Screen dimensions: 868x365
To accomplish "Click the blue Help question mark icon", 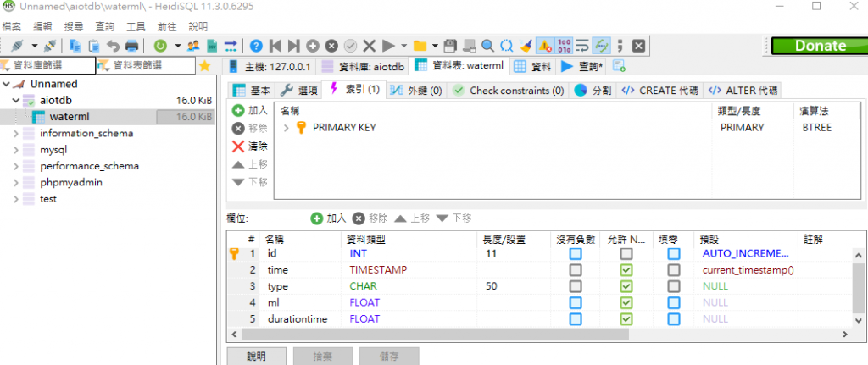I will coord(256,46).
